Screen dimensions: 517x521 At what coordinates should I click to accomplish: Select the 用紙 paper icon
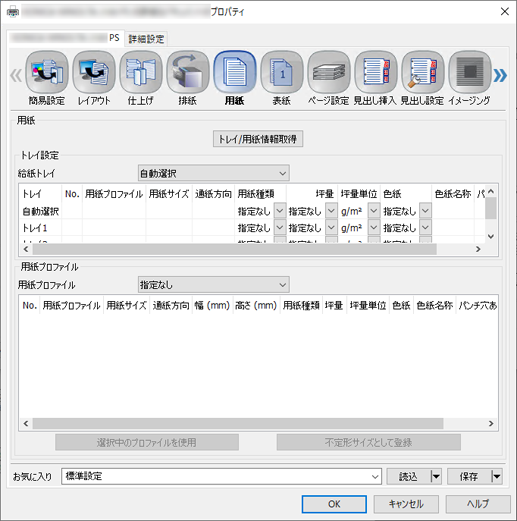235,72
